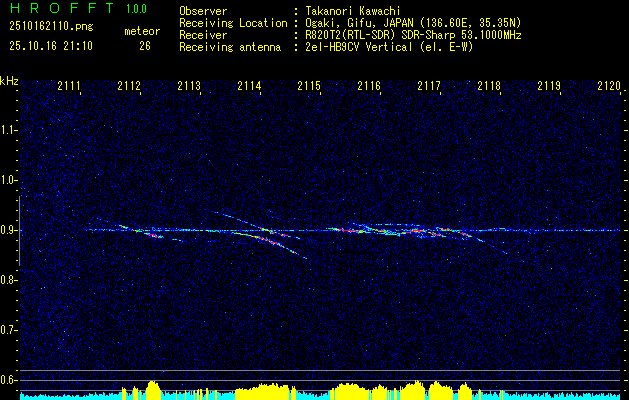Click the yellow power bar below 2112
The image size is (629, 400).
coord(152,389)
